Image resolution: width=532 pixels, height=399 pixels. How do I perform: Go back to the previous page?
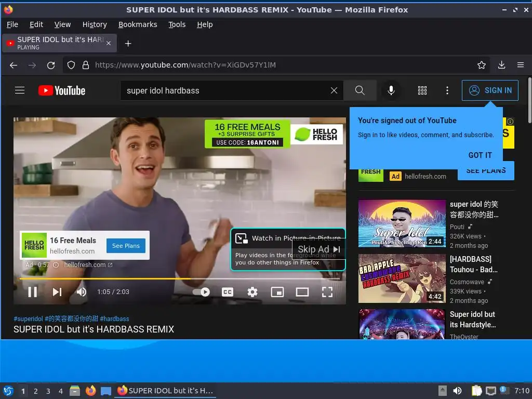point(14,65)
